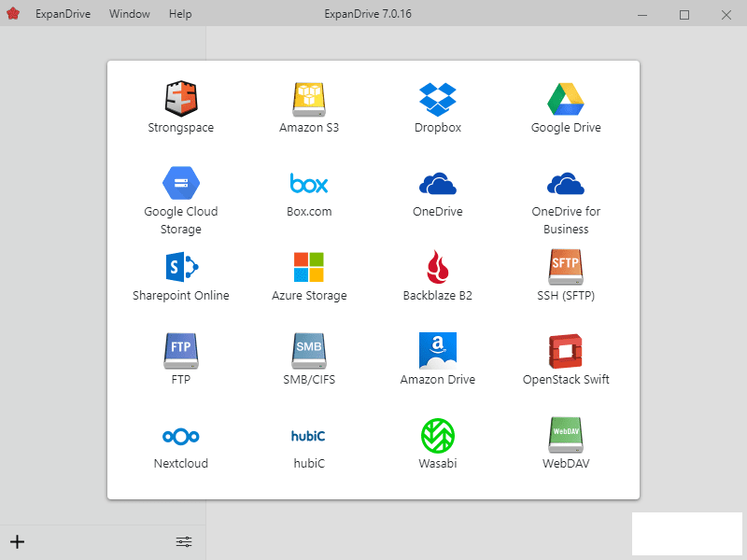Click the "Backblaze B2" label
The image size is (747, 560).
click(x=438, y=296)
